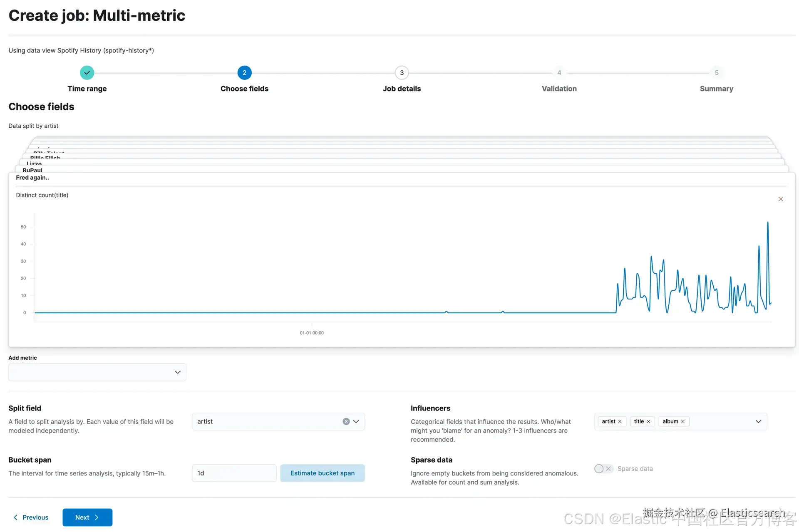Remove artist from Influencers tags
This screenshot has height=532, width=799.
tap(620, 421)
